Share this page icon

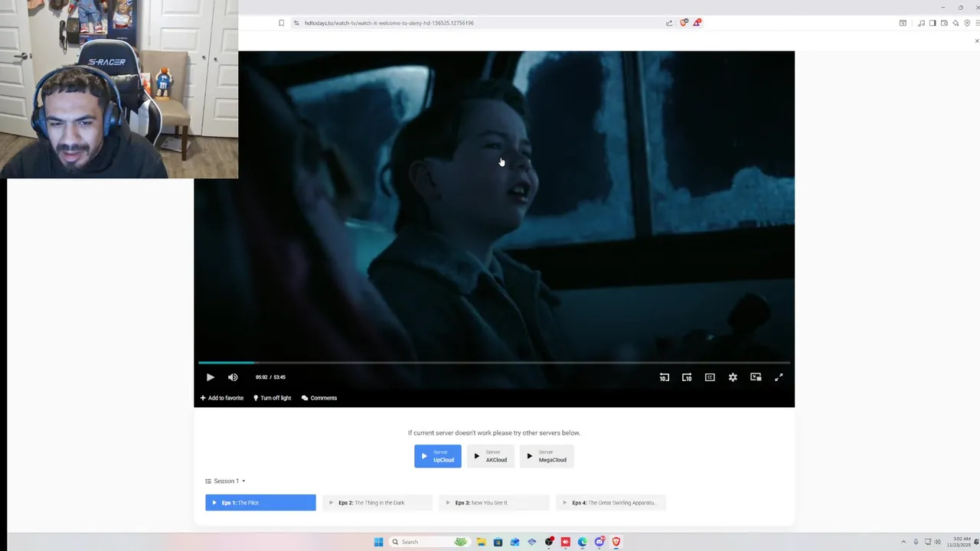tap(669, 23)
